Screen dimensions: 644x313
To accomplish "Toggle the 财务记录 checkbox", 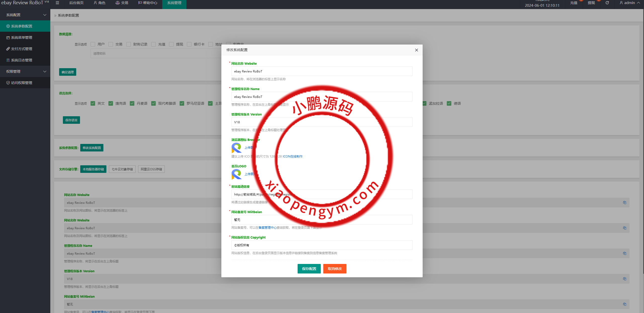I will [129, 44].
